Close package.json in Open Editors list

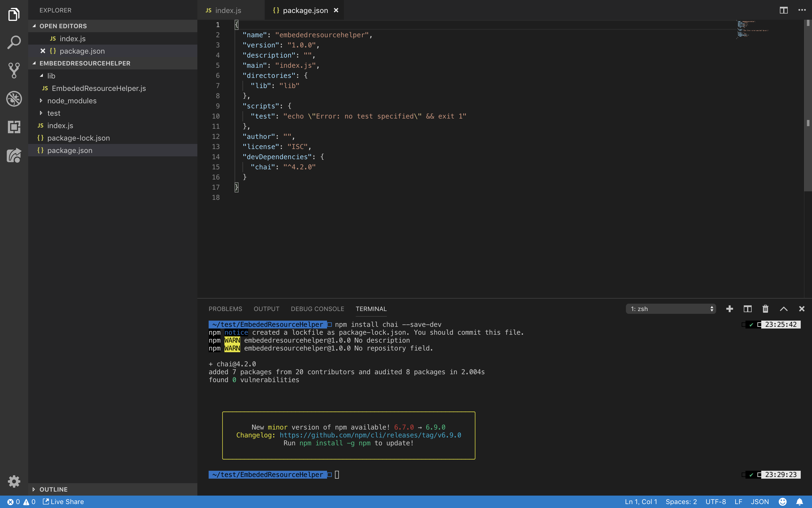coord(43,51)
